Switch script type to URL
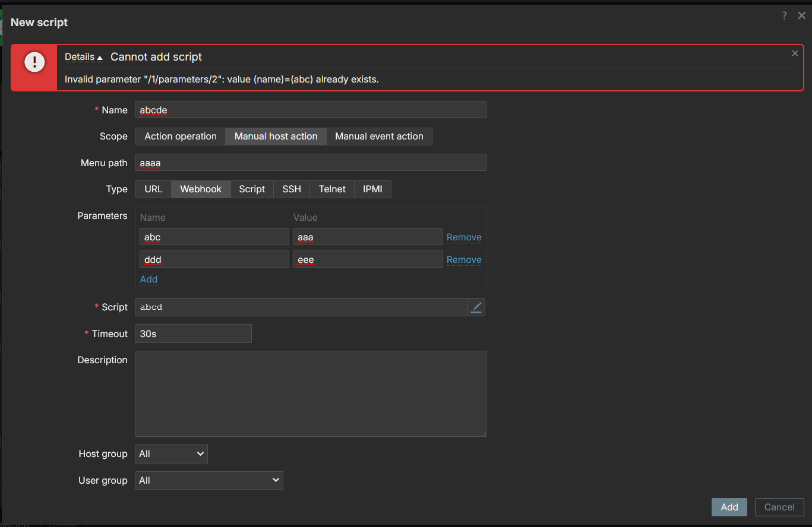The height and width of the screenshot is (527, 812). pyautogui.click(x=153, y=189)
